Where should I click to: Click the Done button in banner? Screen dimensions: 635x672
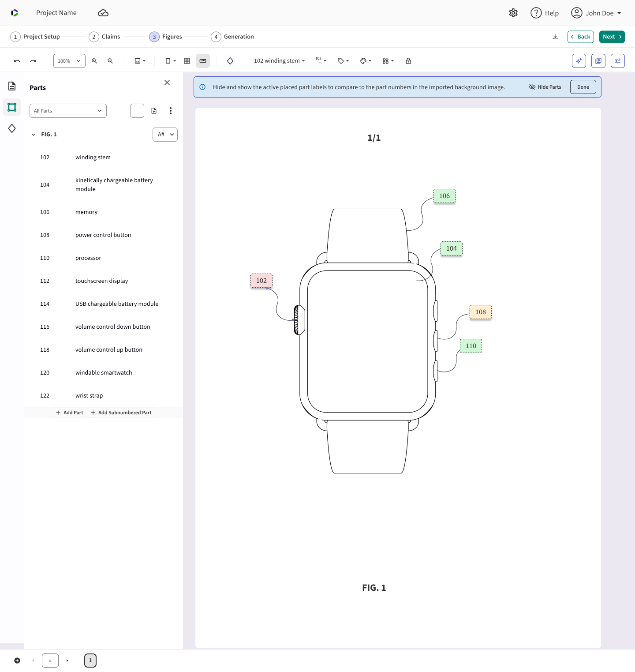click(x=583, y=87)
